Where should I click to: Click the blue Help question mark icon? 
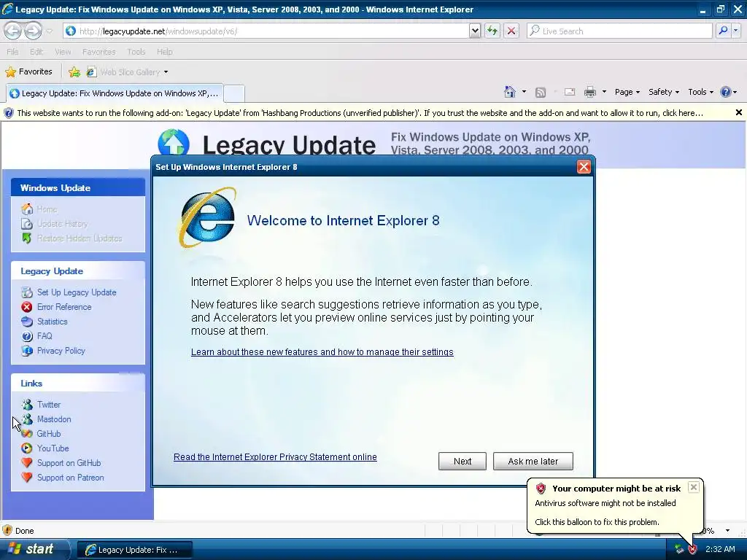[x=725, y=92]
